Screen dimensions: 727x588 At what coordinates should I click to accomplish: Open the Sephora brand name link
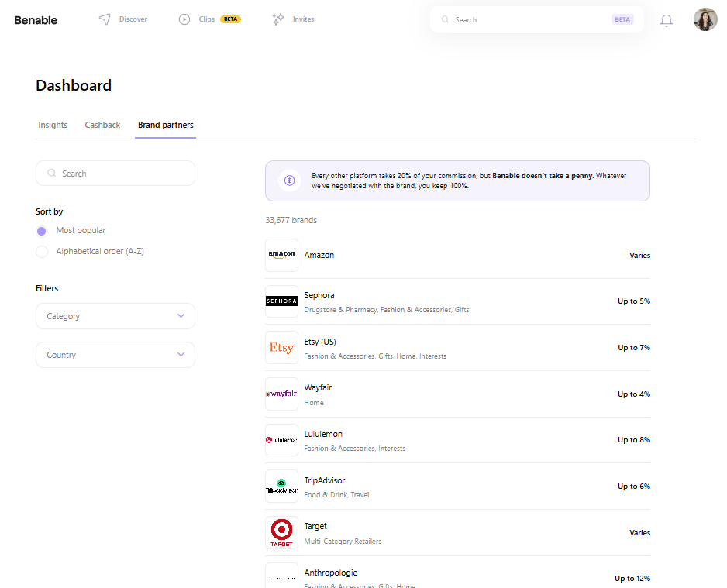tap(319, 295)
